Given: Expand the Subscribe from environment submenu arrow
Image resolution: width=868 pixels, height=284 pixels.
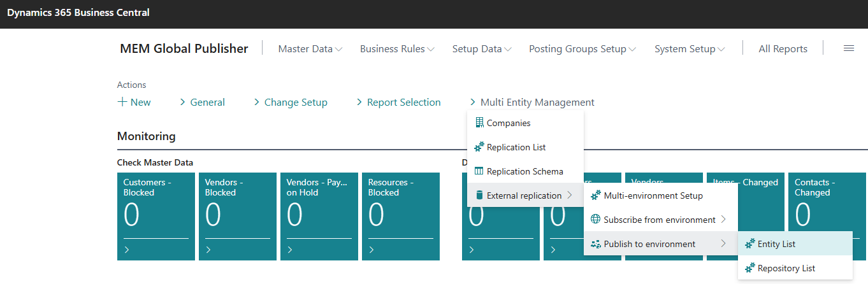Looking at the screenshot, I should (x=723, y=220).
